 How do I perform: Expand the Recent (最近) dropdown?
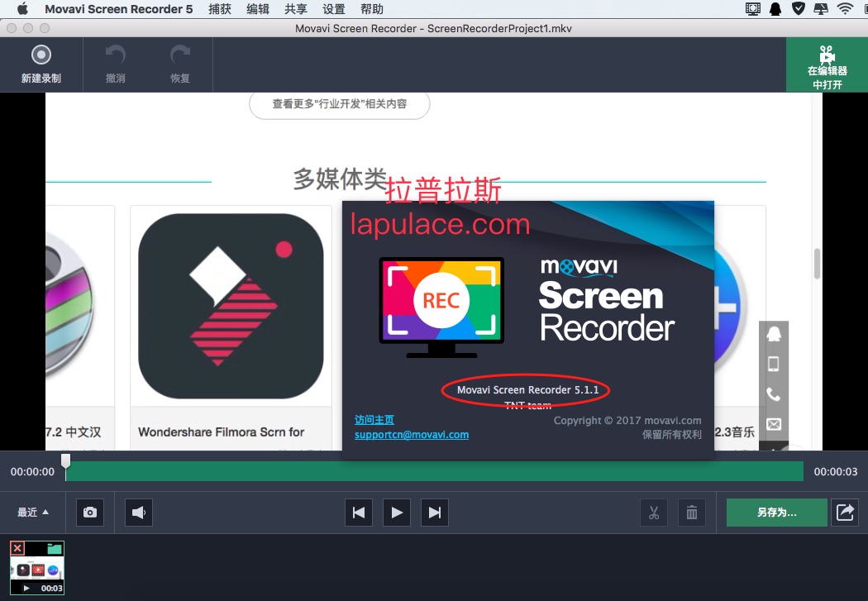click(x=33, y=513)
